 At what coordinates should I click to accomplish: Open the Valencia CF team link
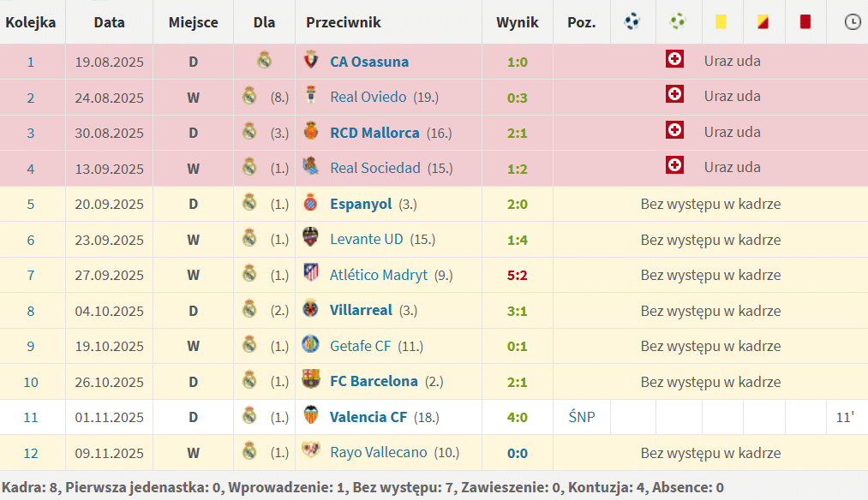(x=368, y=417)
